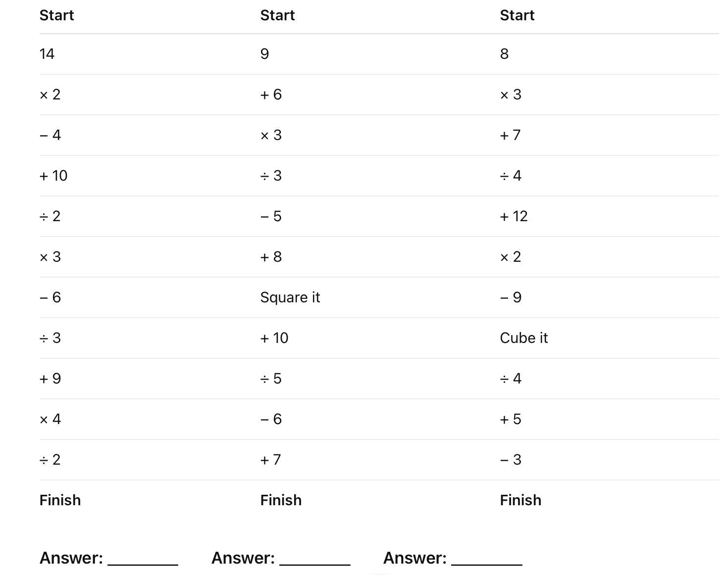
Task: Click the Start header above 14
Action: pyautogui.click(x=56, y=15)
